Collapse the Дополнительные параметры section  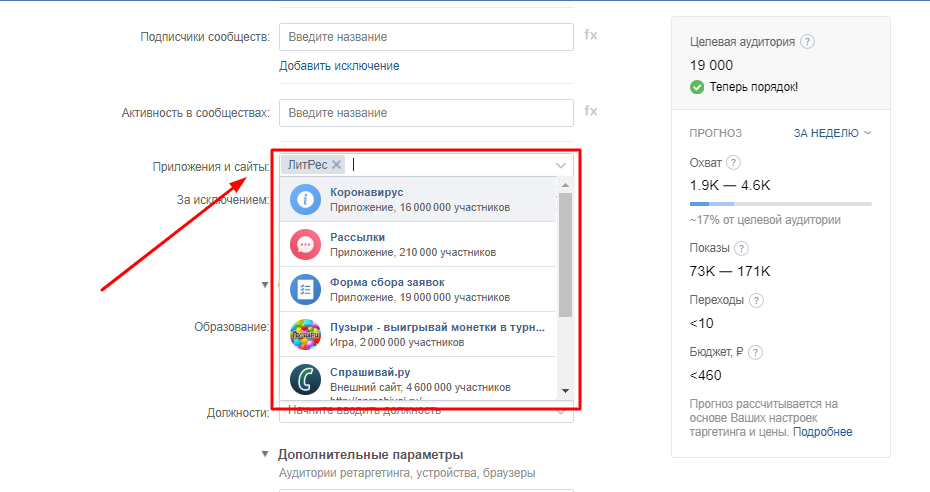coord(265,454)
